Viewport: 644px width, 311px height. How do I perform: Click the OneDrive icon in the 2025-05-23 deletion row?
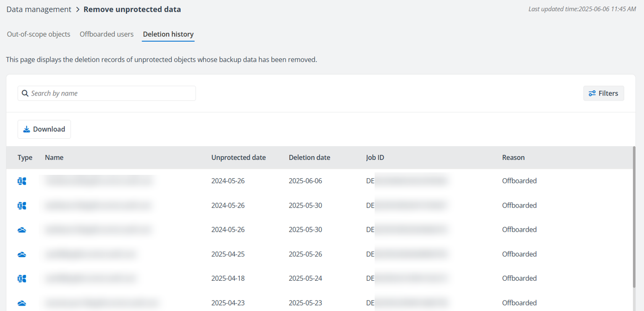(22, 303)
